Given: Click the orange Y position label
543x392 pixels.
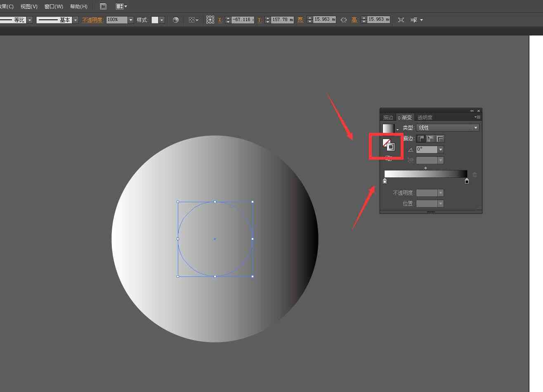Looking at the screenshot, I should click(260, 20).
